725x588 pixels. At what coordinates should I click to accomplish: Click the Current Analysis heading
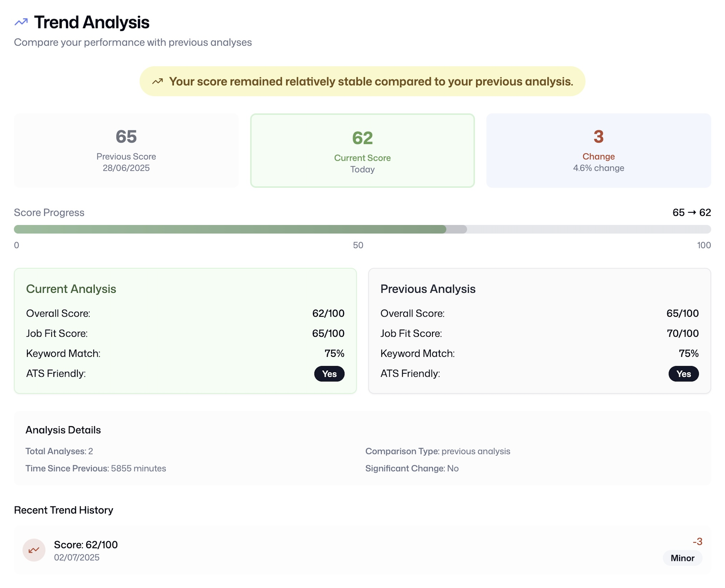click(71, 289)
